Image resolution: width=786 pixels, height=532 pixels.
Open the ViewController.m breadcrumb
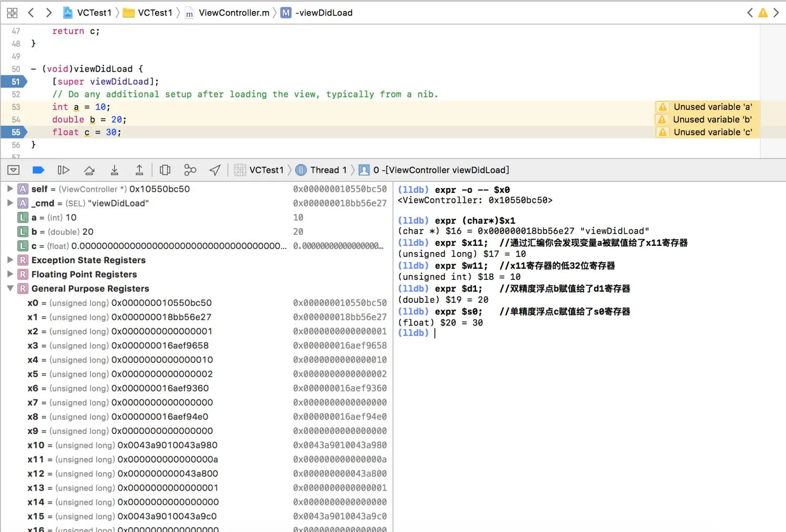pos(227,13)
